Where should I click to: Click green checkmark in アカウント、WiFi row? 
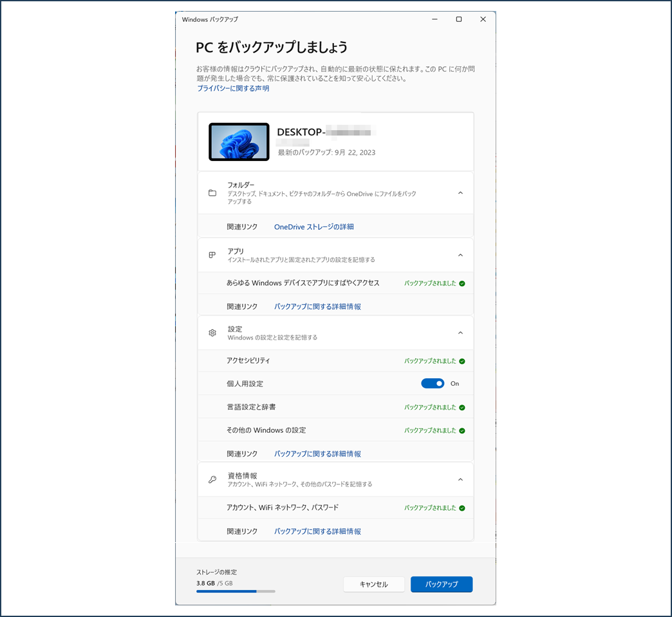tap(462, 508)
